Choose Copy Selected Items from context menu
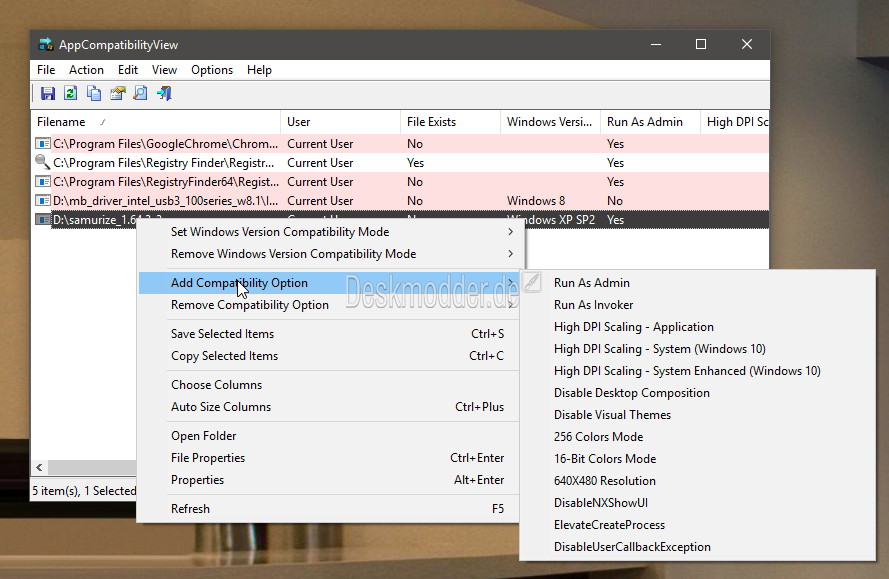 pyautogui.click(x=329, y=356)
